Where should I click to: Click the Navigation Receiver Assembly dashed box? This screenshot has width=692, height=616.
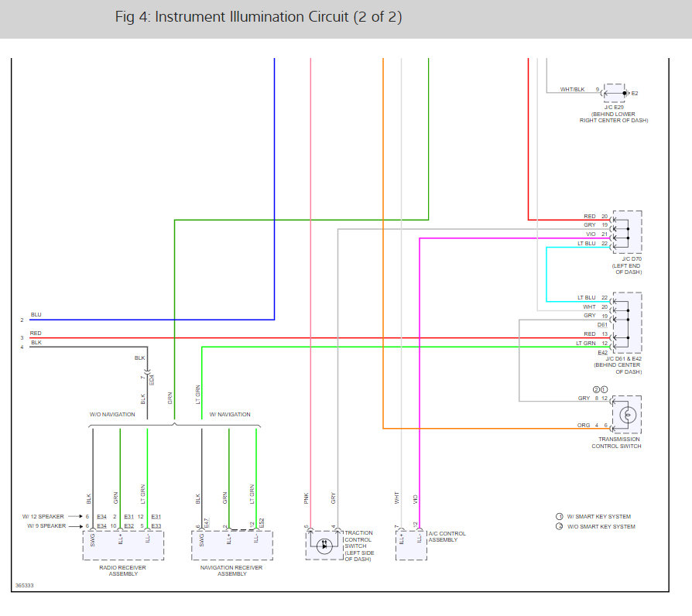232,546
